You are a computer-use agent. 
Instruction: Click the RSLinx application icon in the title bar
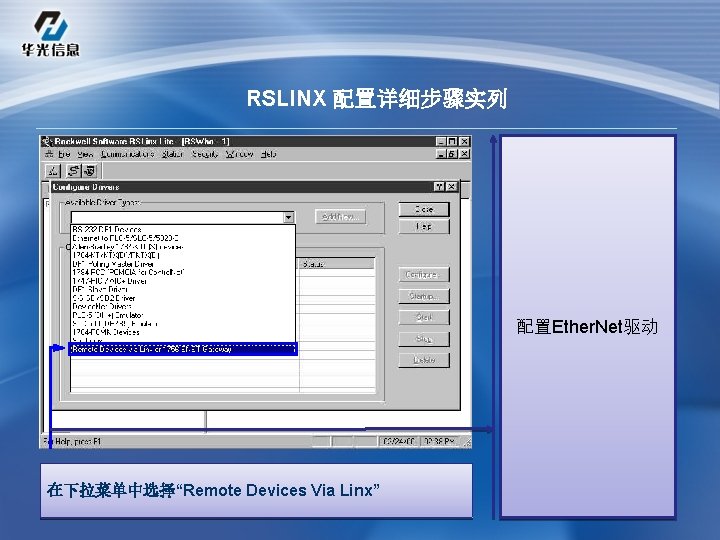click(47, 141)
